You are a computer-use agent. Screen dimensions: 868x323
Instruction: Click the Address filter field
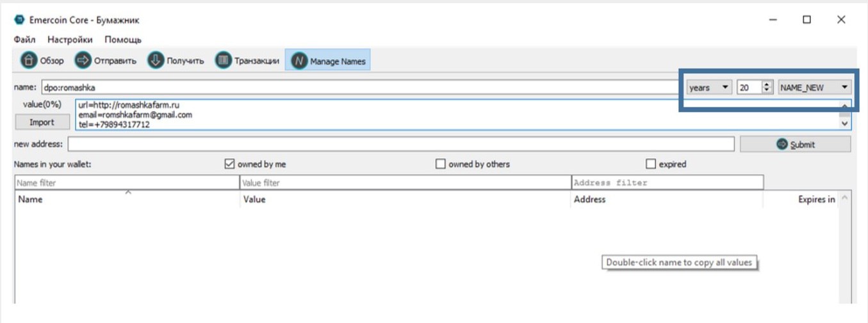(667, 183)
